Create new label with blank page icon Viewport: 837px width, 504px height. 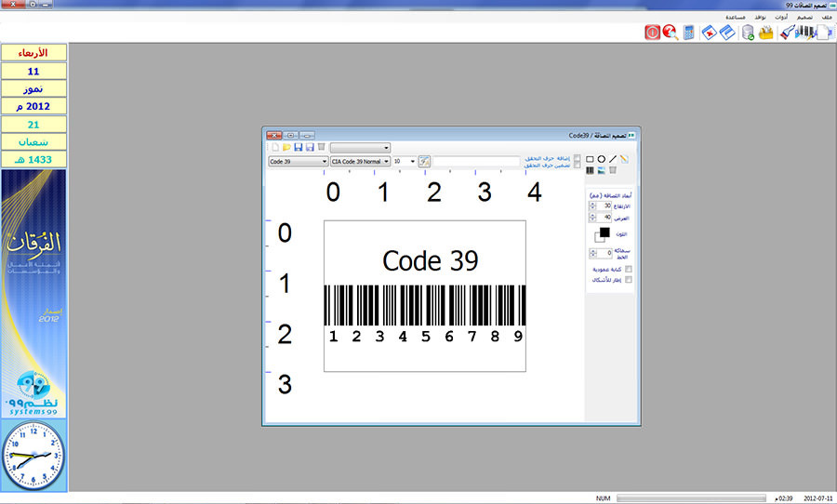tap(275, 147)
